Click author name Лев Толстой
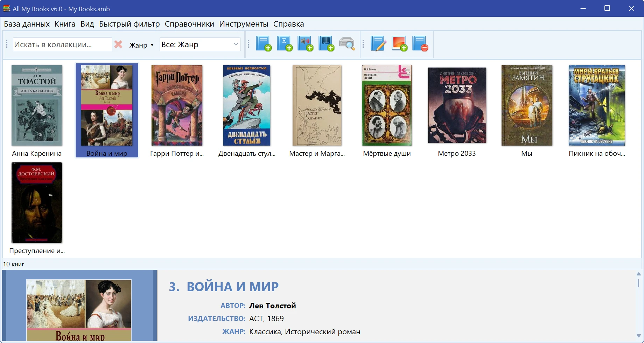The width and height of the screenshot is (644, 343). click(273, 306)
